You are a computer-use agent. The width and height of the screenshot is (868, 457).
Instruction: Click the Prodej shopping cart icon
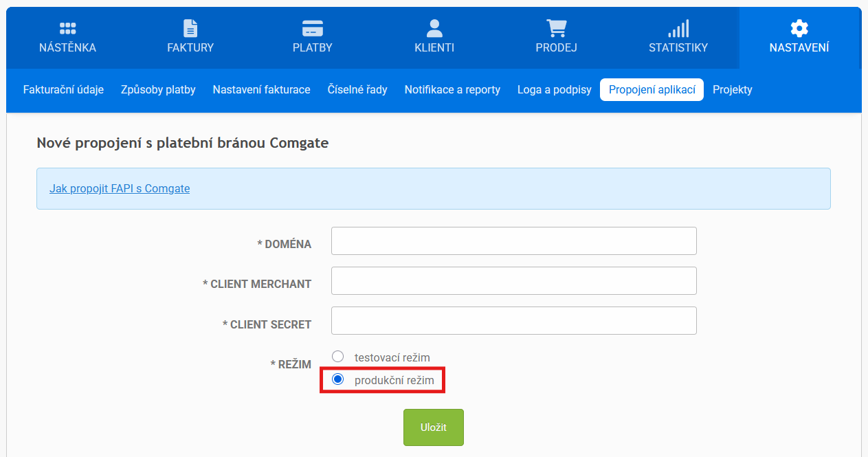(556, 28)
